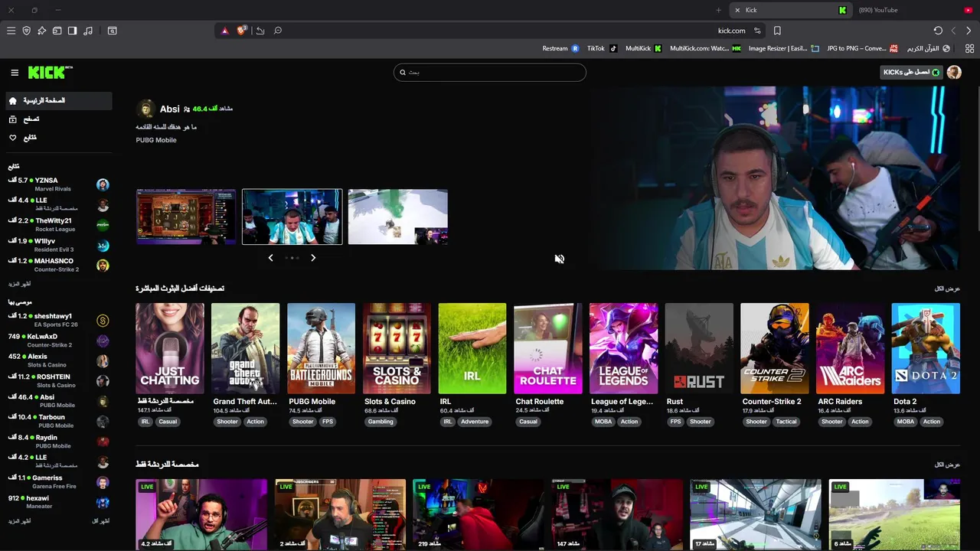
Task: Click the left-pointing browser navigation arrow
Action: (x=953, y=31)
